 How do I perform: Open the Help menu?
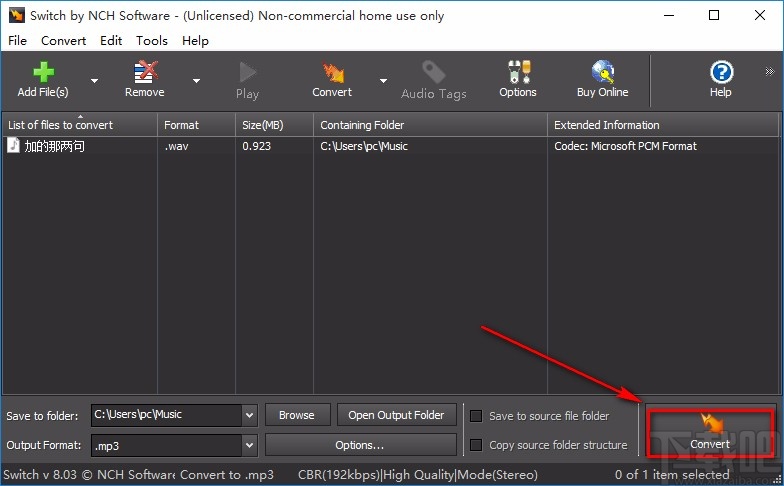coord(196,40)
